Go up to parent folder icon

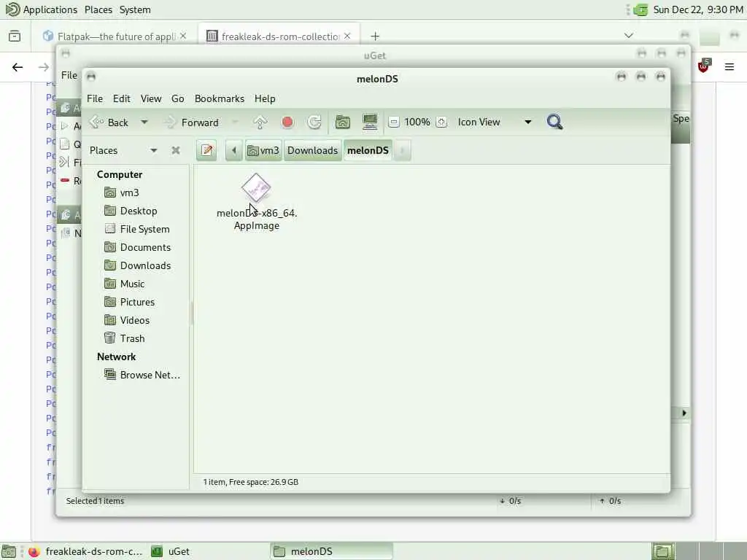click(x=260, y=122)
